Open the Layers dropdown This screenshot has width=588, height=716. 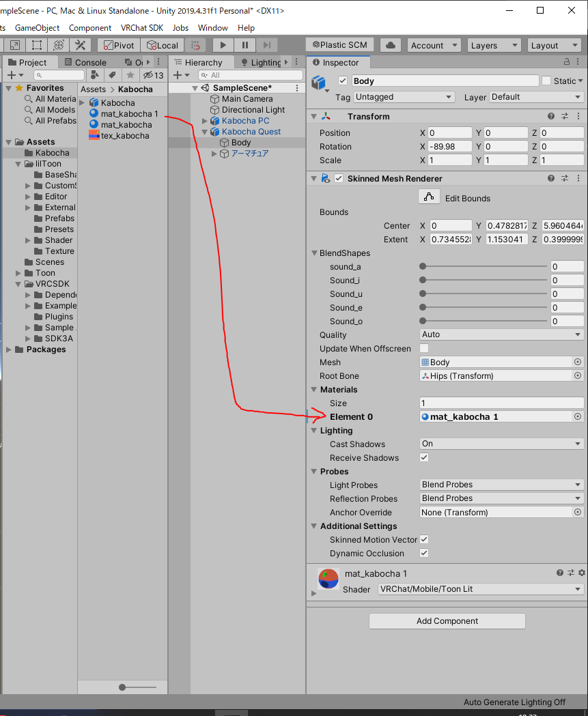[x=494, y=45]
